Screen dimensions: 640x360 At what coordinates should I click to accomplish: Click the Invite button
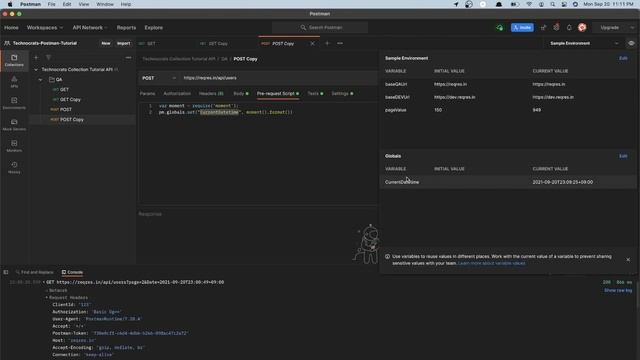[522, 27]
